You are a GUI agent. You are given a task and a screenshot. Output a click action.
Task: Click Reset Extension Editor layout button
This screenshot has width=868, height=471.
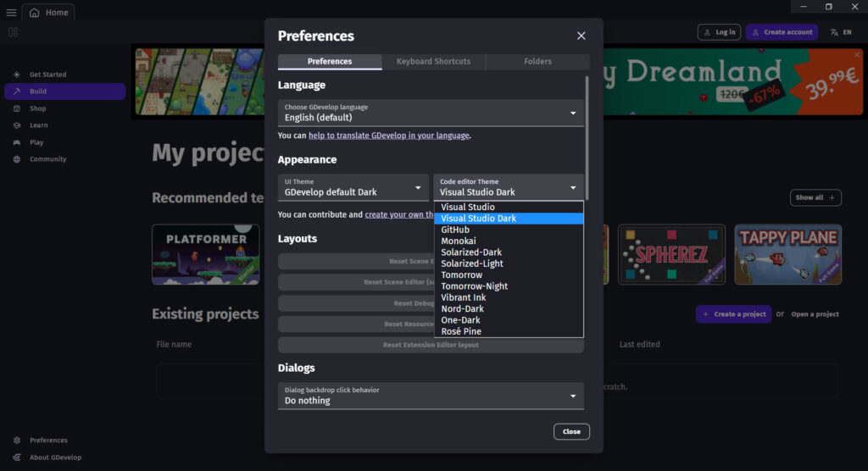pos(431,345)
